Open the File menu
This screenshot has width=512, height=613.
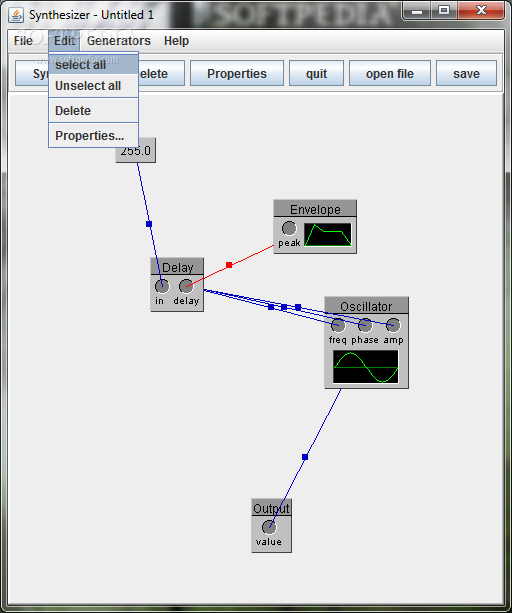[23, 41]
